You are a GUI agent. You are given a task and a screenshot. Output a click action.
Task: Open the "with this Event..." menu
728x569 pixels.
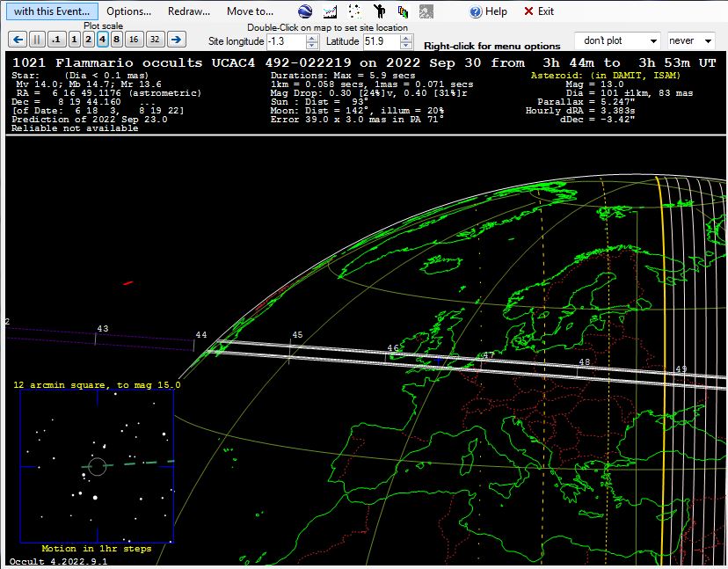[52, 11]
